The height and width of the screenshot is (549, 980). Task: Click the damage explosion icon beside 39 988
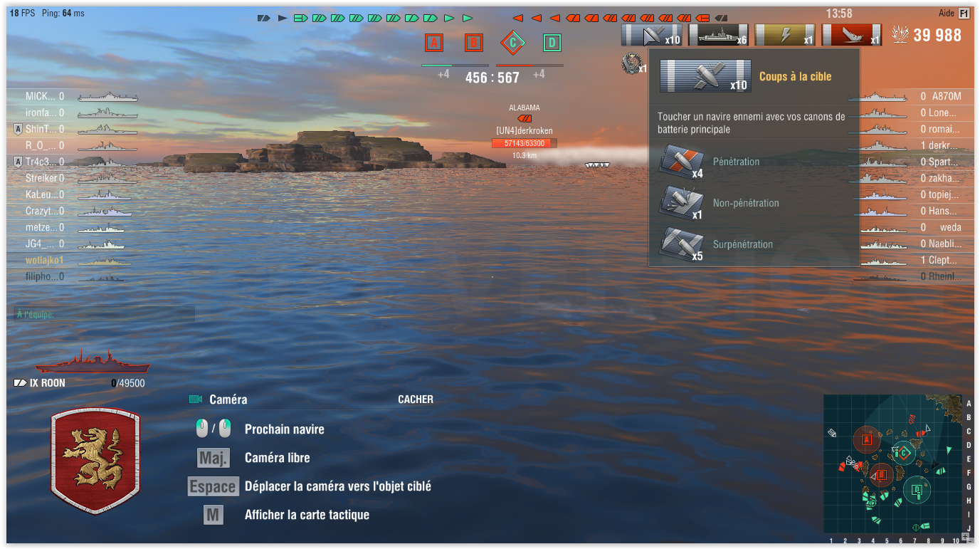[x=900, y=35]
